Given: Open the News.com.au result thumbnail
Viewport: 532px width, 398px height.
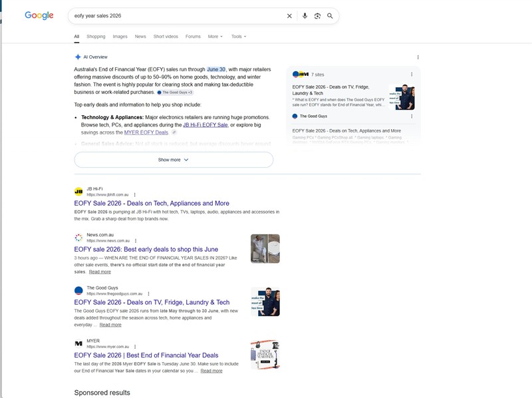Looking at the screenshot, I should click(265, 248).
